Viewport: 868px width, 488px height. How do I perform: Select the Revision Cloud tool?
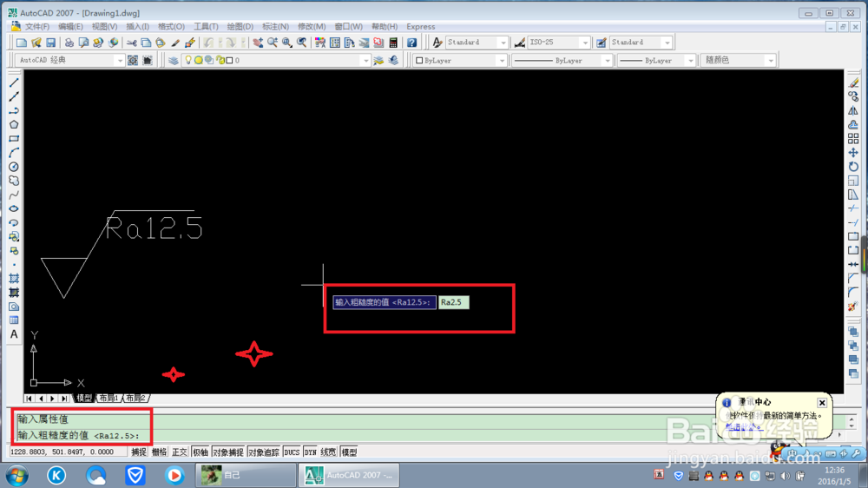coord(14,181)
